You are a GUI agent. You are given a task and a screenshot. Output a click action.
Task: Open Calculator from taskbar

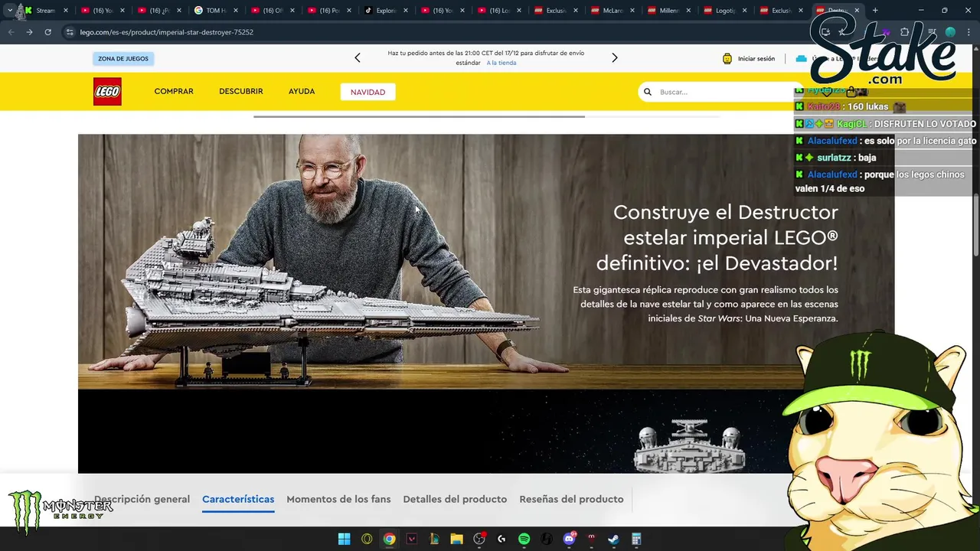coord(636,539)
